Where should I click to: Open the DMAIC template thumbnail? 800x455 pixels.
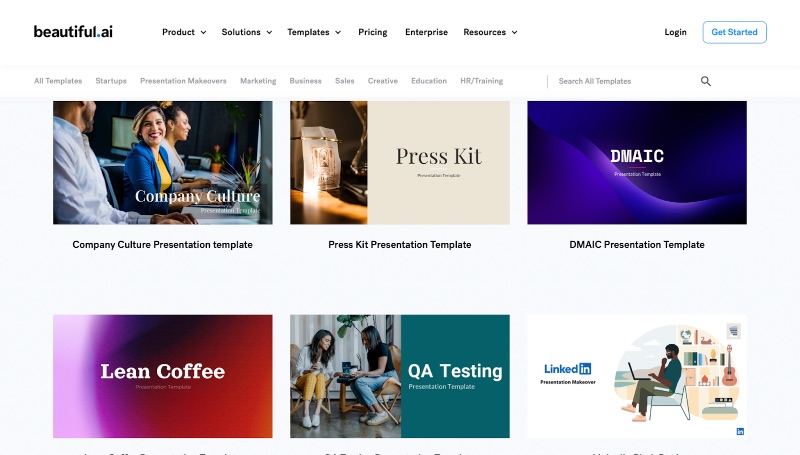(637, 162)
